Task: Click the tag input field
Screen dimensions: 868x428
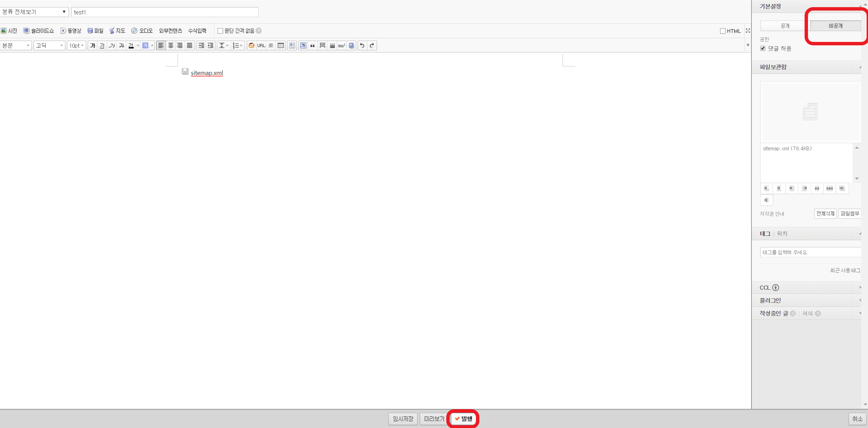Action: [x=810, y=252]
